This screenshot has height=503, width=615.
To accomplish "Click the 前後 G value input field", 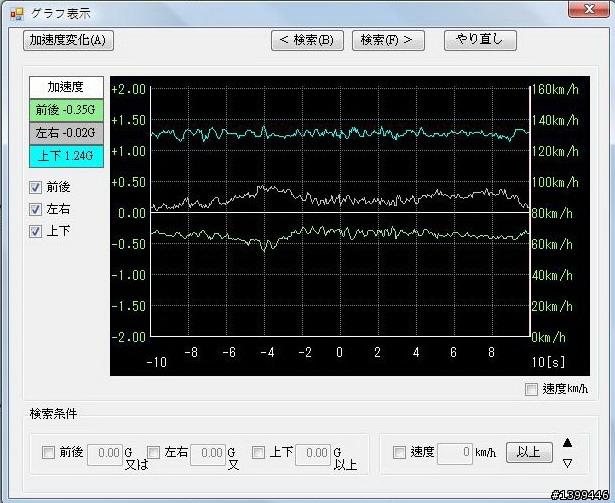I will click(x=105, y=454).
